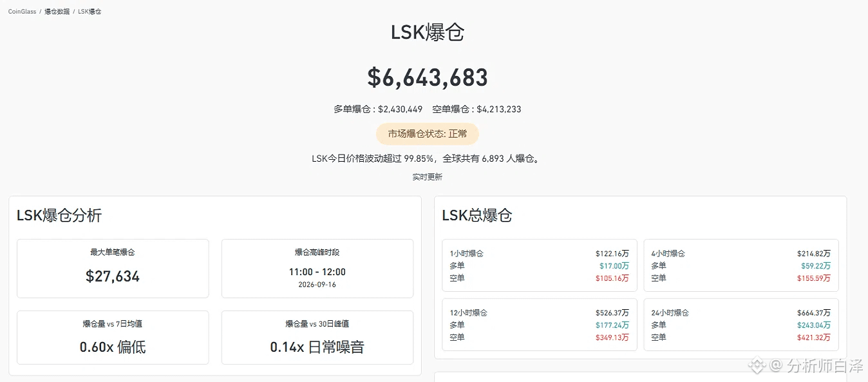The width and height of the screenshot is (868, 382).
Task: Click the LSK爆仓分析 section heading
Action: click(x=59, y=215)
